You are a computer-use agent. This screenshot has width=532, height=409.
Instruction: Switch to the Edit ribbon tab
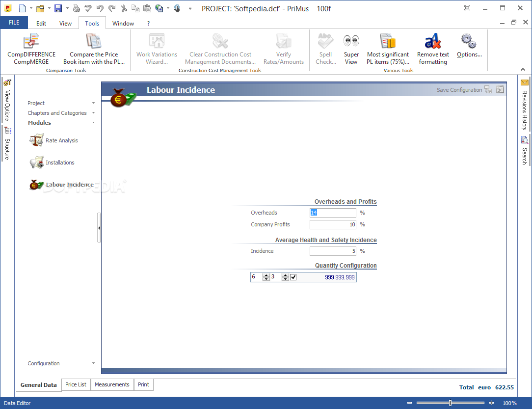coord(41,24)
